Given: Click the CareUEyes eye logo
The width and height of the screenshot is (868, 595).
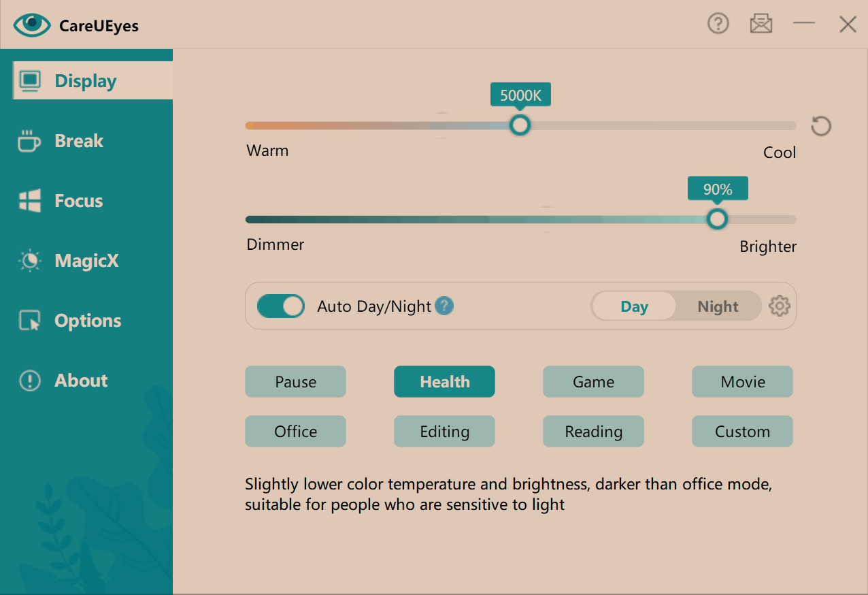Looking at the screenshot, I should pyautogui.click(x=32, y=25).
